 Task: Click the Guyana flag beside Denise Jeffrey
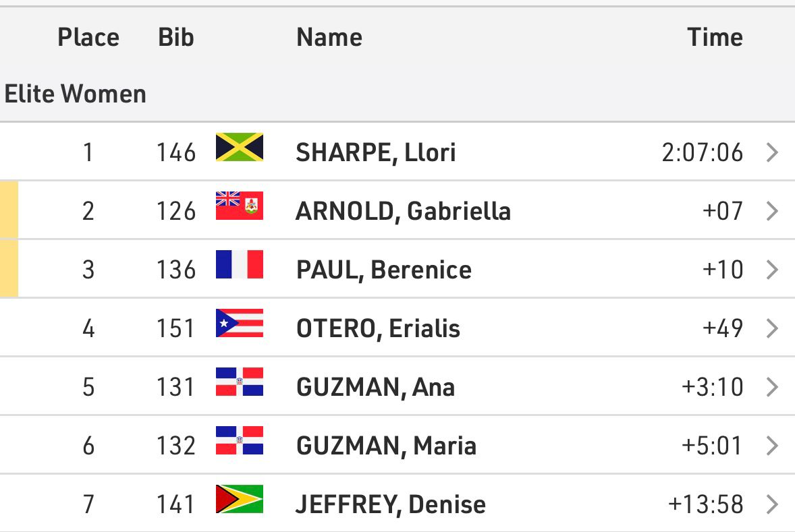[240, 499]
